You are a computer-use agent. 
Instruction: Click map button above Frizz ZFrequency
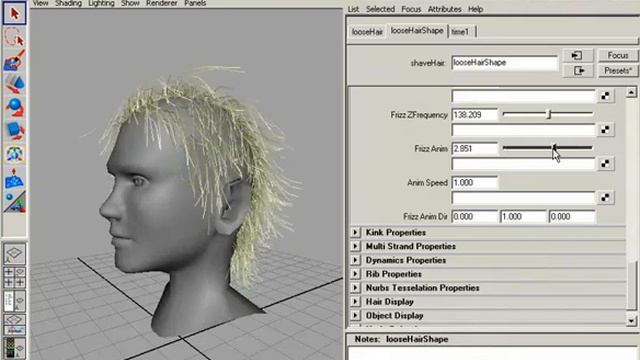pos(605,96)
